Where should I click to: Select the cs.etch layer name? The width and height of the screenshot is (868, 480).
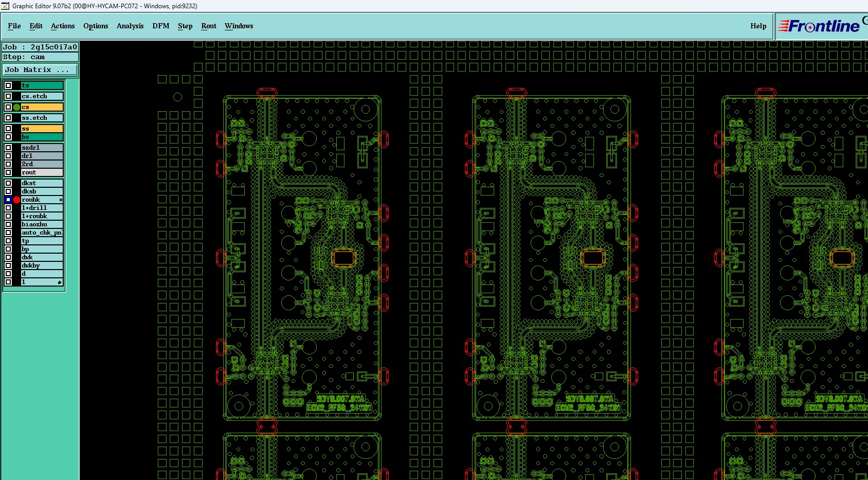pyautogui.click(x=42, y=96)
